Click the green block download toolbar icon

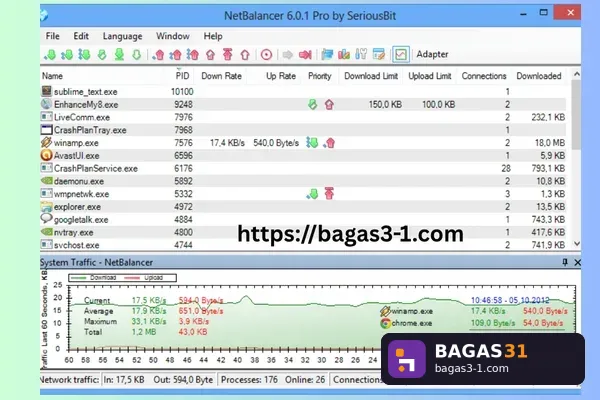[x=119, y=55]
